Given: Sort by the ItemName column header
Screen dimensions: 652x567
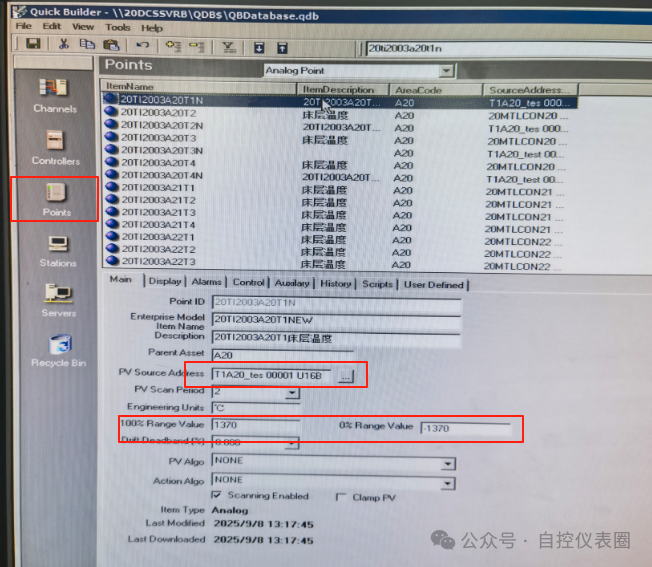Looking at the screenshot, I should [x=198, y=86].
